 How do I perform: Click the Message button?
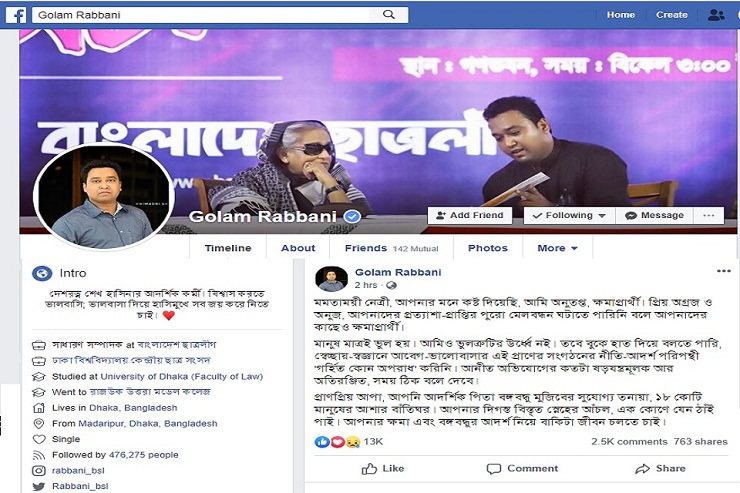click(654, 216)
